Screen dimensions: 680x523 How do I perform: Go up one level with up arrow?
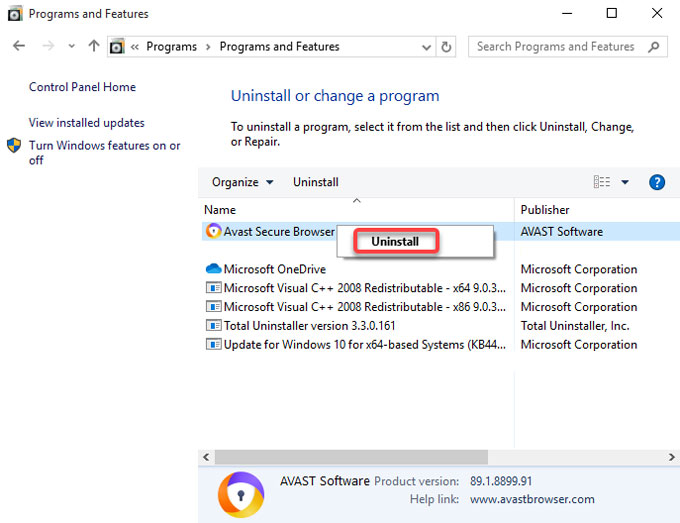(x=94, y=46)
